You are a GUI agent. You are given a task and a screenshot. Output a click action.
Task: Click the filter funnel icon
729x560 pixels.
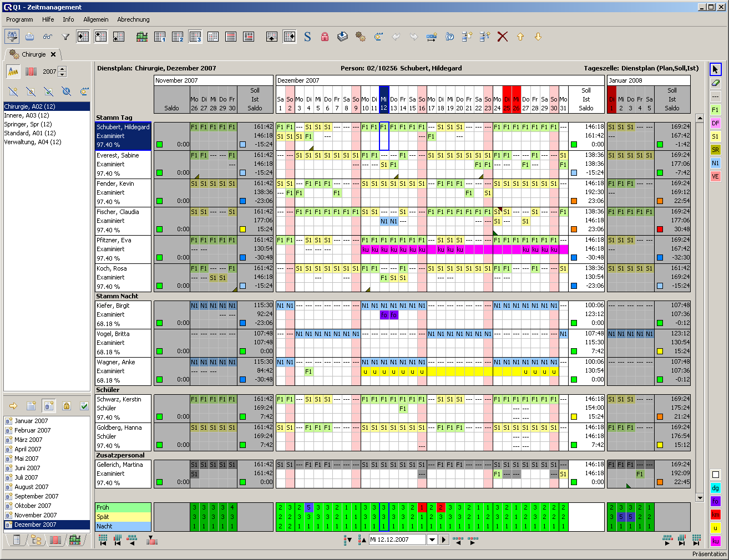point(65,37)
